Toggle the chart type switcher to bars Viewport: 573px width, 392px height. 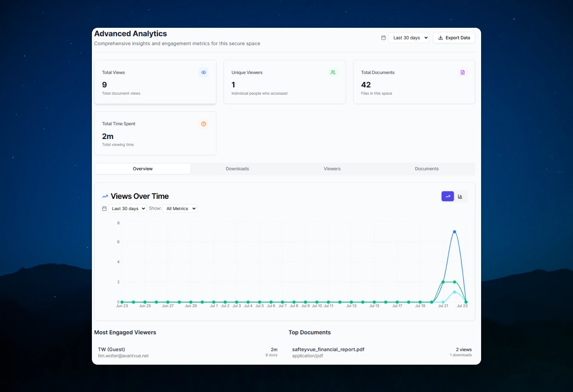click(460, 196)
